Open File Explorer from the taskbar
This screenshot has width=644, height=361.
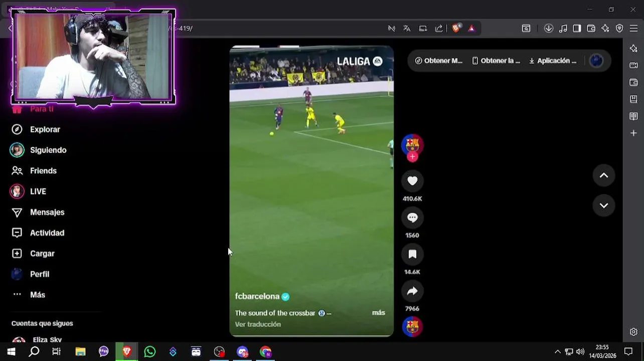click(x=80, y=351)
